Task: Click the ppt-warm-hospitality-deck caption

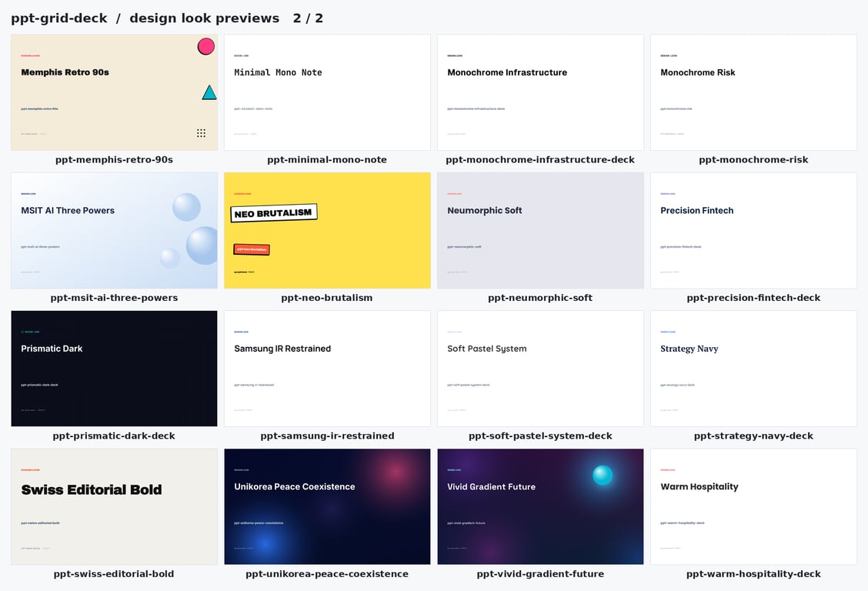Action: (753, 574)
